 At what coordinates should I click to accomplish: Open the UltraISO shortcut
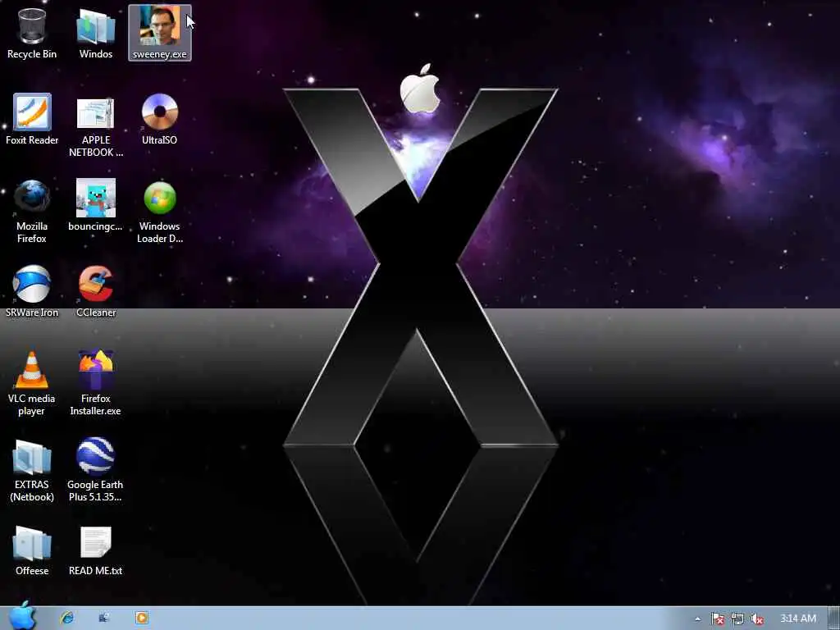point(160,118)
